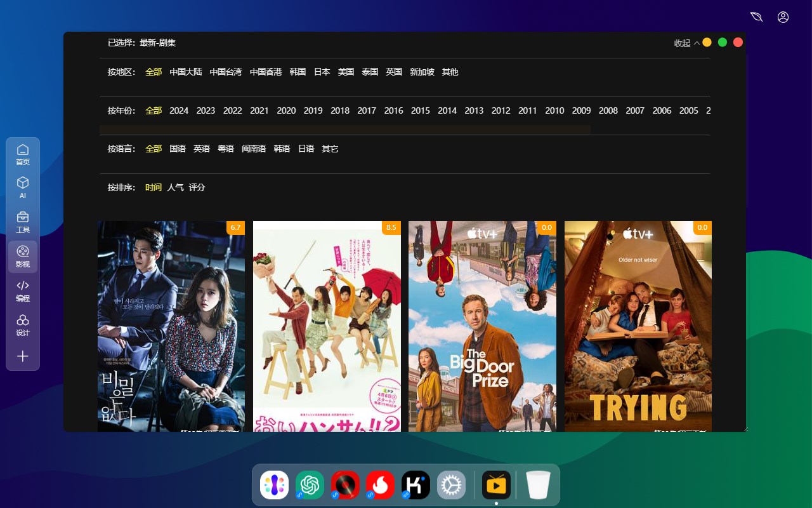Select language 全部 filter
Image resolution: width=812 pixels, height=508 pixels.
(154, 149)
